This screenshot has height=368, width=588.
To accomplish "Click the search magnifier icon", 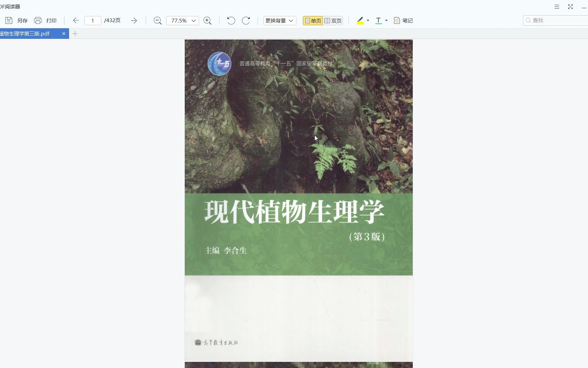I will tap(528, 20).
